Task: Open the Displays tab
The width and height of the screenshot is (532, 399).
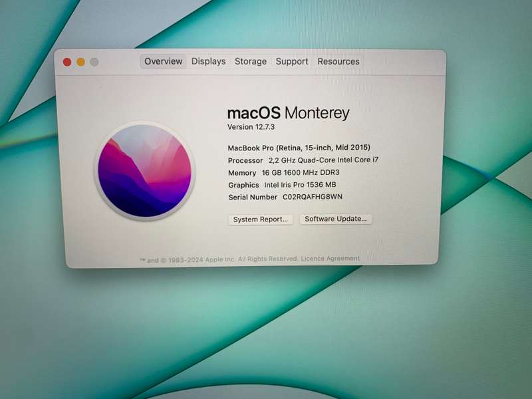Action: (208, 61)
